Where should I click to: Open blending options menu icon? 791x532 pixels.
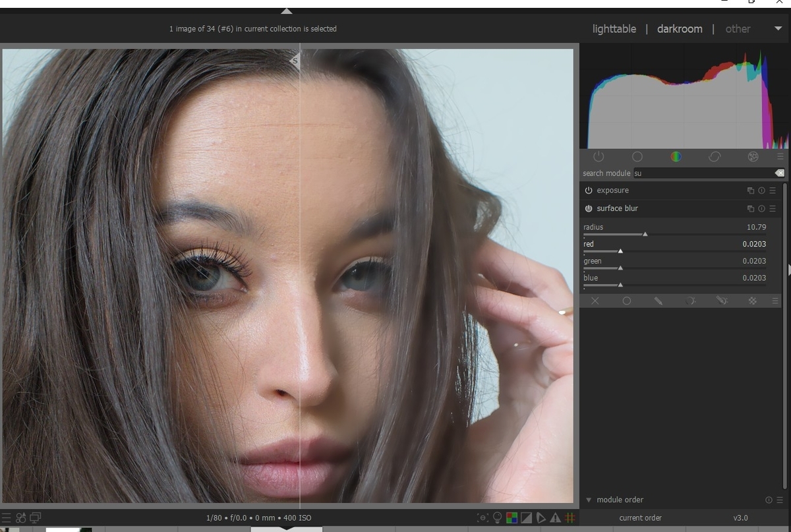tap(775, 301)
